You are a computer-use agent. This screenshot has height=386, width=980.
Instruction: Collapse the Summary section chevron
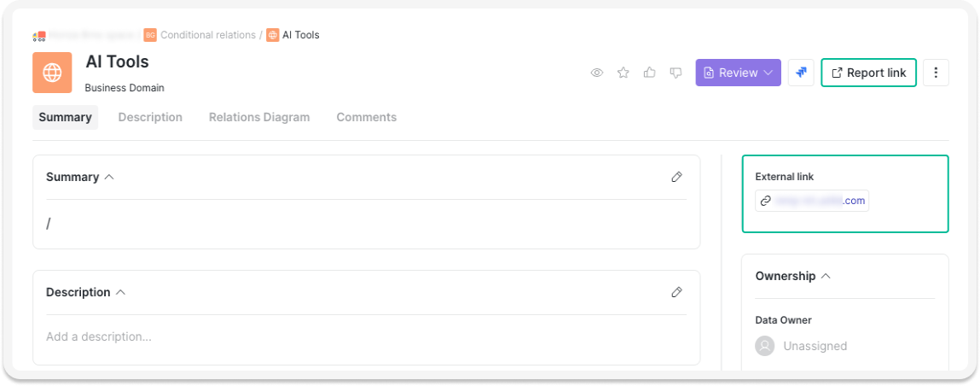point(109,178)
